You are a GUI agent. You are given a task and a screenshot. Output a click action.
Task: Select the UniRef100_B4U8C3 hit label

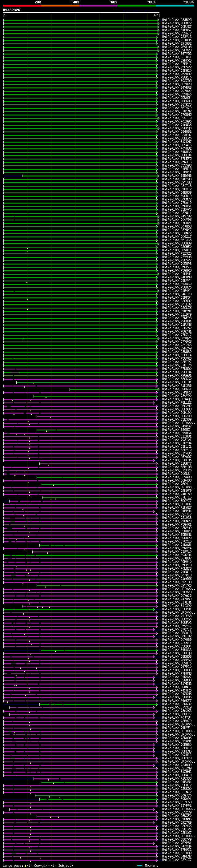(x=177, y=650)
